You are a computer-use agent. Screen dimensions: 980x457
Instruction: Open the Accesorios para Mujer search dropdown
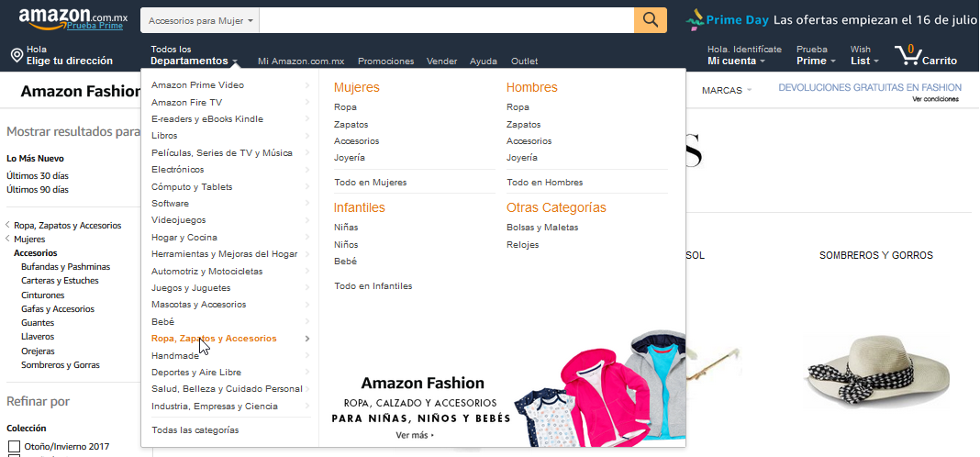pyautogui.click(x=200, y=20)
